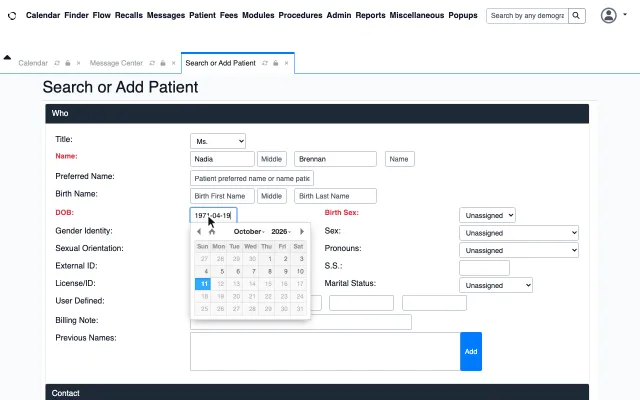Lock the Search or Add Patient tab
The width and height of the screenshot is (640, 400).
(276, 63)
